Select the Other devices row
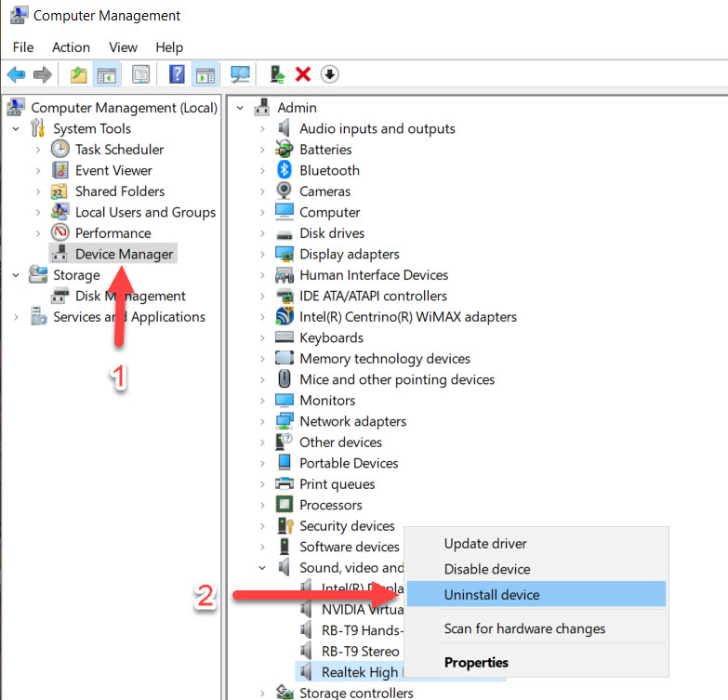The height and width of the screenshot is (700, 728). tap(341, 442)
